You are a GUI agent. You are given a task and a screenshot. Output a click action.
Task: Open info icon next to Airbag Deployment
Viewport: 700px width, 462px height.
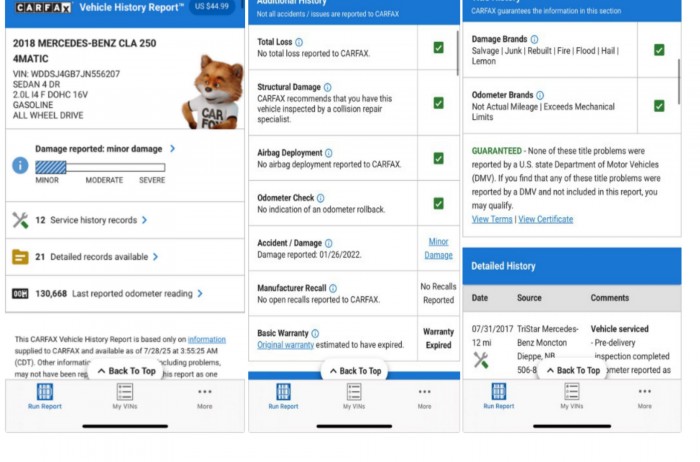[329, 153]
